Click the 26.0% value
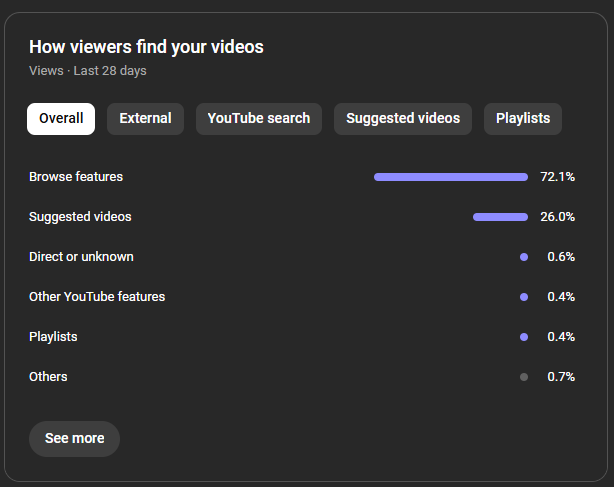 coord(558,217)
